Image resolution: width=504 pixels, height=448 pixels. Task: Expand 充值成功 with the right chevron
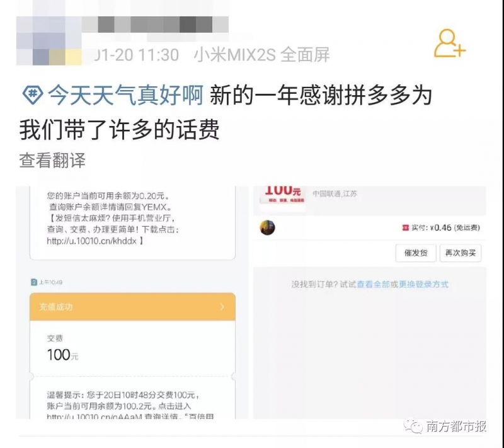tap(222, 307)
